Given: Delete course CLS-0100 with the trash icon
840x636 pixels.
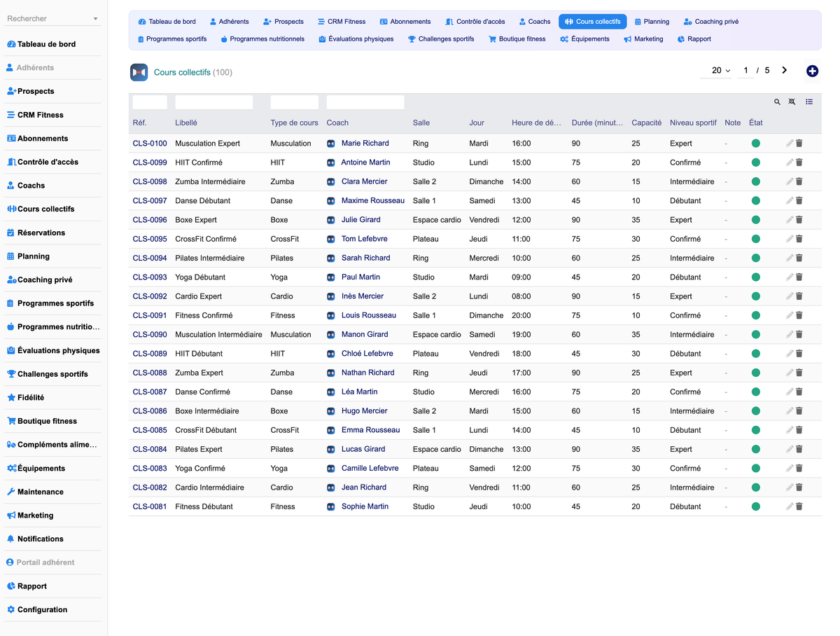Looking at the screenshot, I should coord(799,143).
